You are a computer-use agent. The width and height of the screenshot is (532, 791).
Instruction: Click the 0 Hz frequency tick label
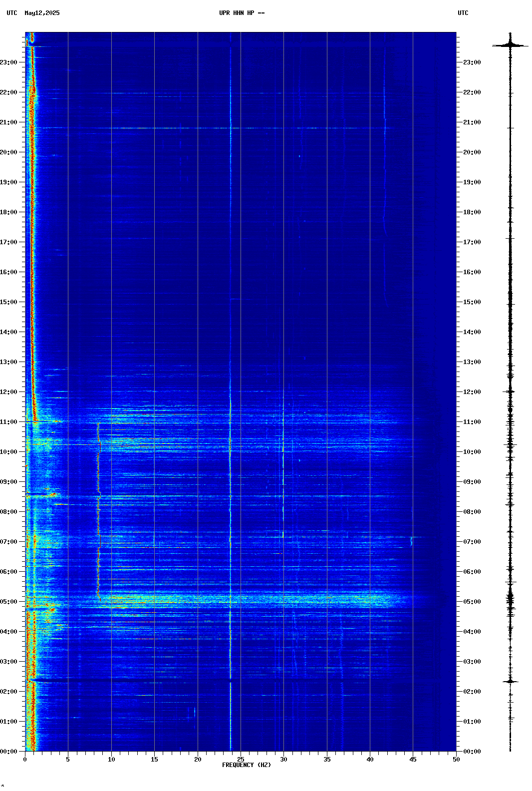click(x=25, y=760)
